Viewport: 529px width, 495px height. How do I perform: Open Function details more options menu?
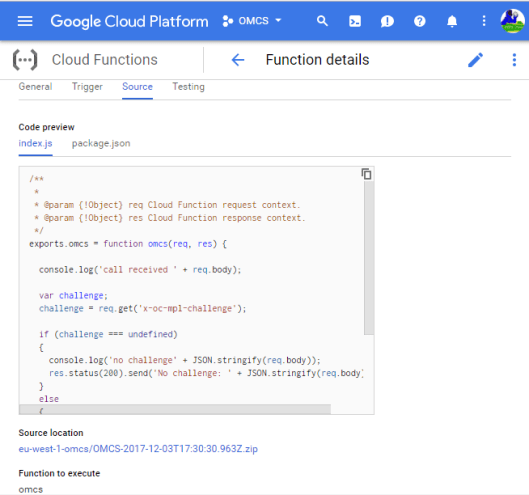514,60
